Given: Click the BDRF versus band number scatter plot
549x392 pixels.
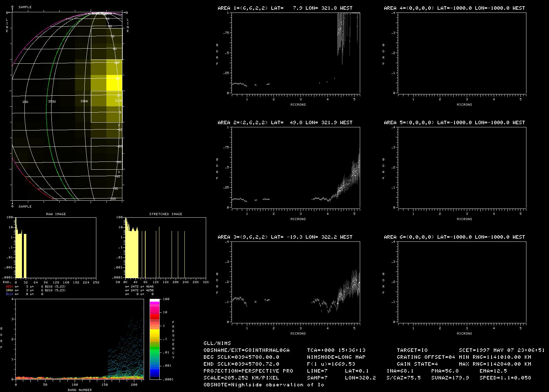Looking at the screenshot, I should click(79, 339).
